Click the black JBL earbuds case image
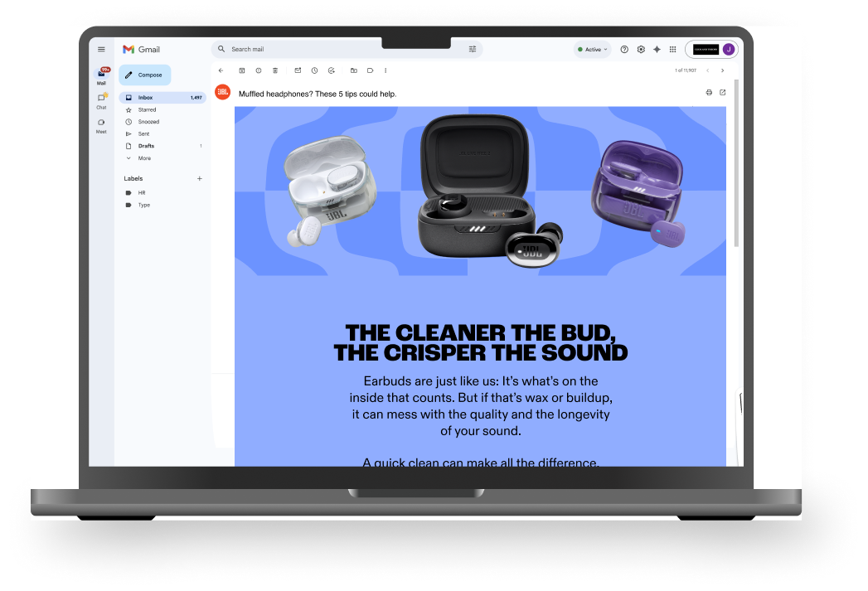Screen dimensions: 868x591 click(489, 190)
